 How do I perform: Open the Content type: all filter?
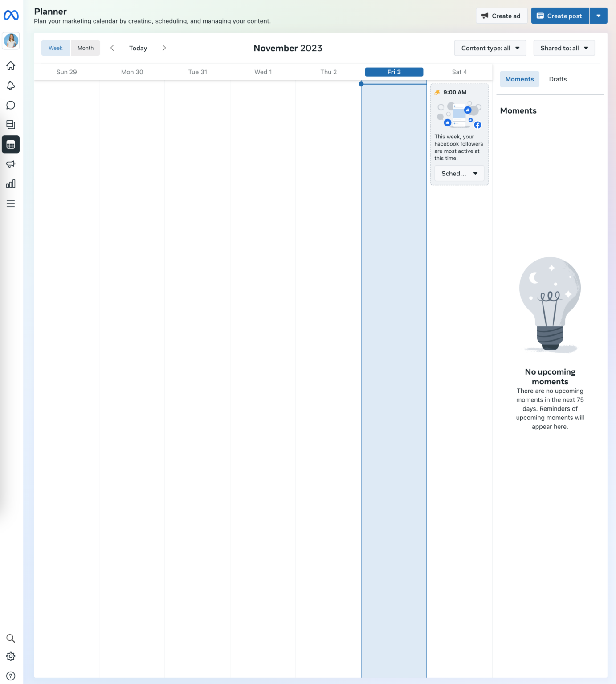(490, 48)
